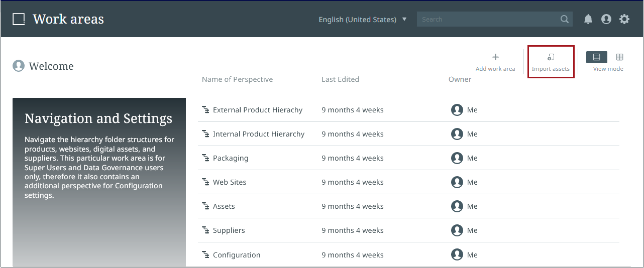Click the search magnifier icon
Viewport: 644px width, 268px height.
tap(565, 20)
